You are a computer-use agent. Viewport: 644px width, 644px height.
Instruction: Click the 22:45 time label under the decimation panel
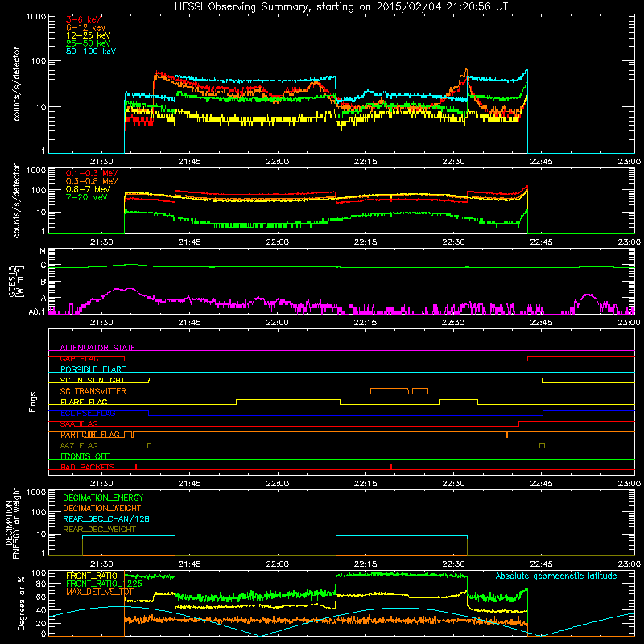pyautogui.click(x=541, y=564)
